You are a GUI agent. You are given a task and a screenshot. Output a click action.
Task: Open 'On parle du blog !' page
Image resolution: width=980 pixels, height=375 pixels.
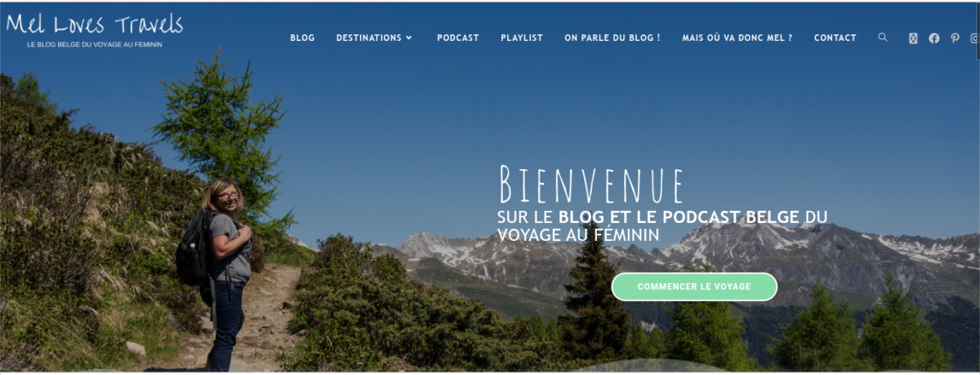[x=612, y=38]
